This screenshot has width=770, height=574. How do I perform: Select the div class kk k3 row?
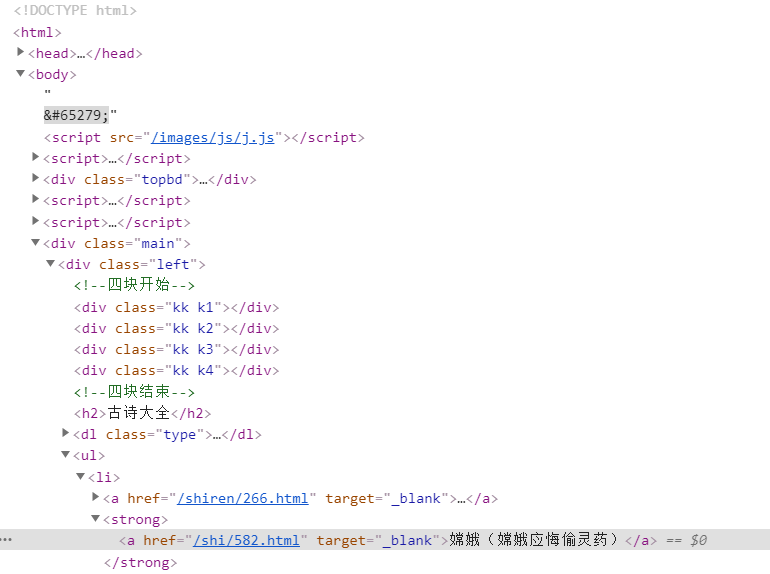177,350
